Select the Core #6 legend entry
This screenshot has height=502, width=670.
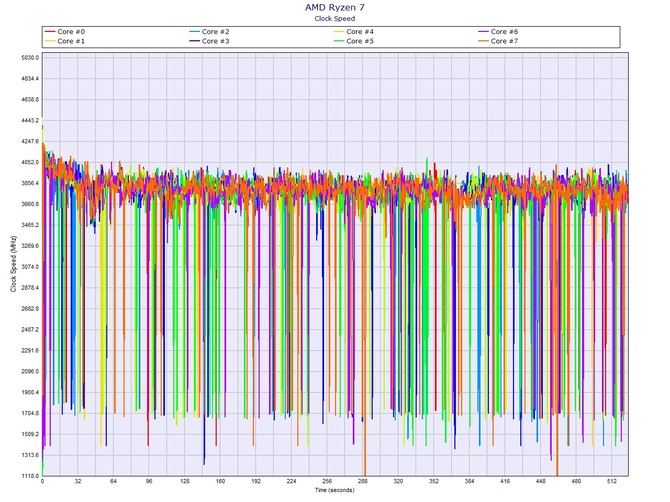(x=498, y=32)
